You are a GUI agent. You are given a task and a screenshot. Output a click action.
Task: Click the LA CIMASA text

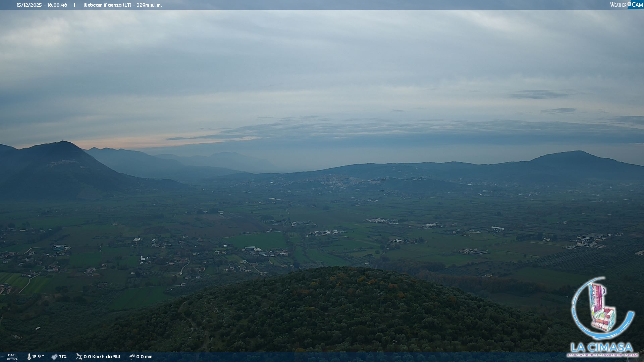[602, 347]
